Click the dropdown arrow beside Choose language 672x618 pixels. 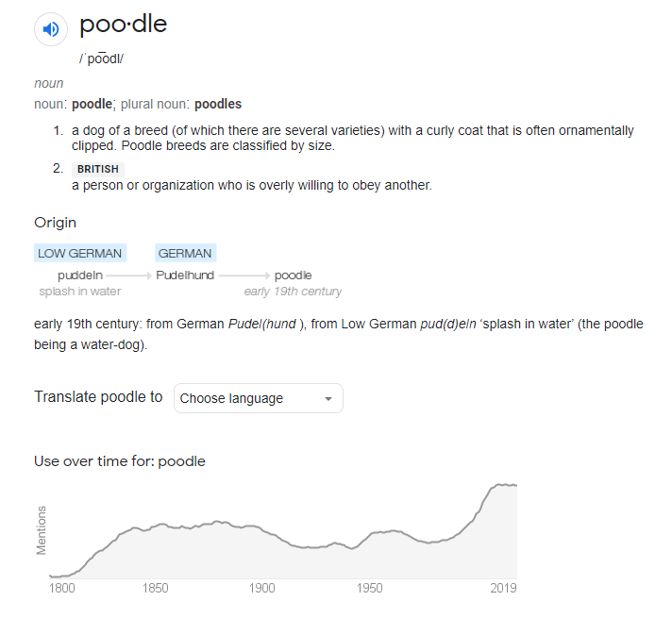tap(328, 399)
